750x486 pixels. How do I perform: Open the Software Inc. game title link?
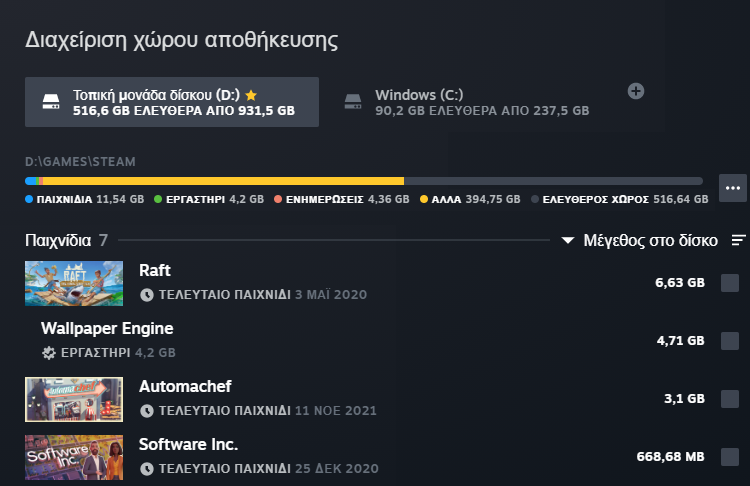coord(188,444)
